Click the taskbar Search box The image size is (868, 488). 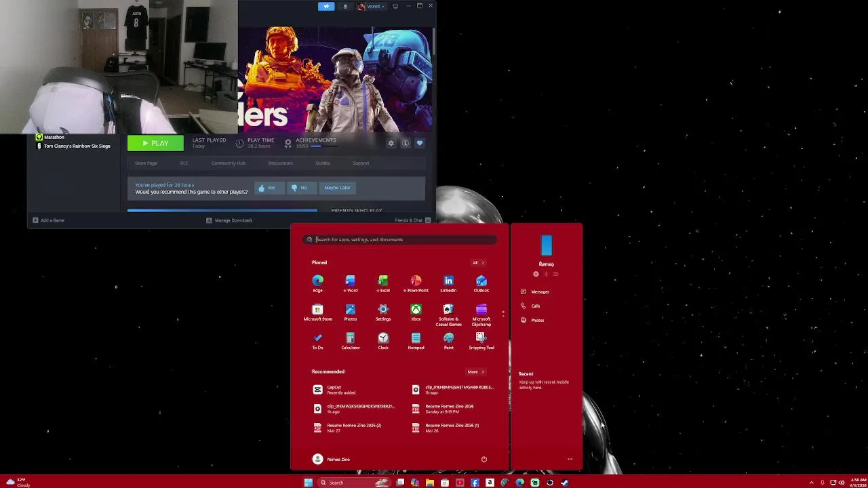click(x=354, y=483)
